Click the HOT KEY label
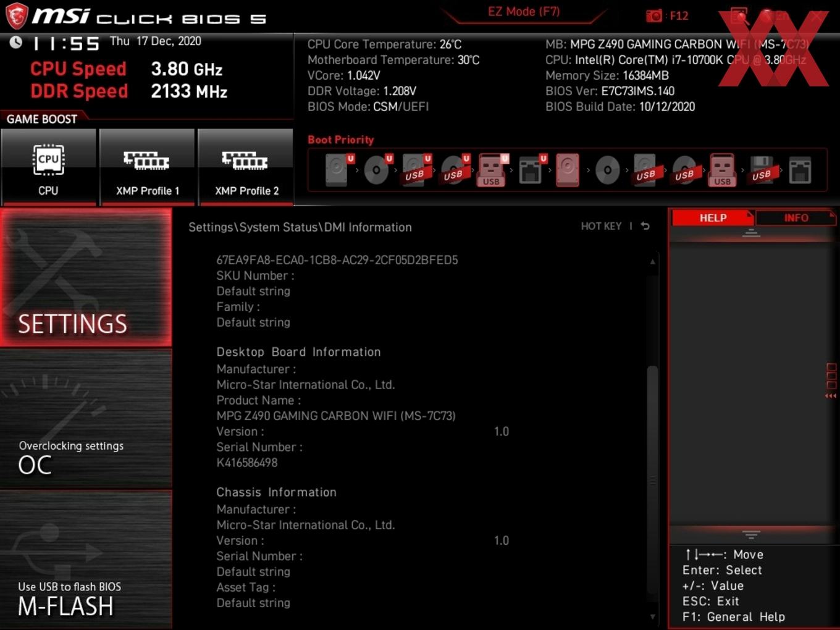 601,226
